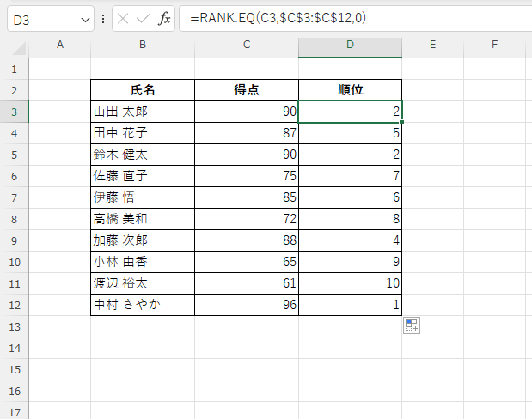Select column D header
532x419 pixels.
350,45
